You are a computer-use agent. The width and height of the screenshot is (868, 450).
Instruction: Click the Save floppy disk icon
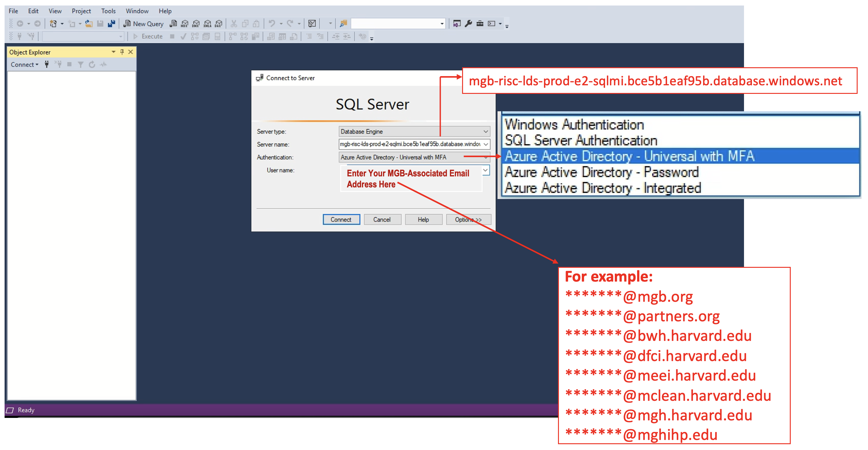coord(100,24)
